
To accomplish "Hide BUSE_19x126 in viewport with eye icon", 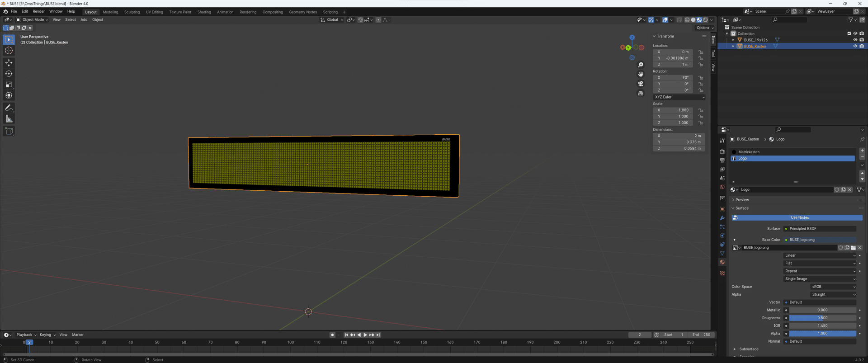I will click(855, 40).
